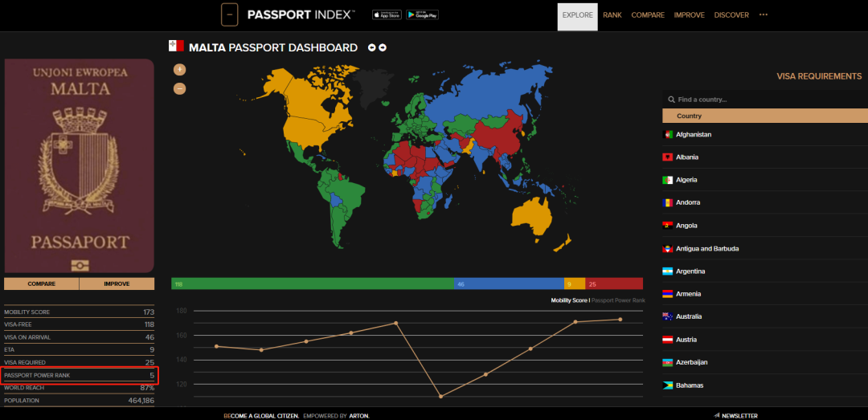Click the VISA REQUIRED stat row
The height and width of the screenshot is (420, 868).
79,362
